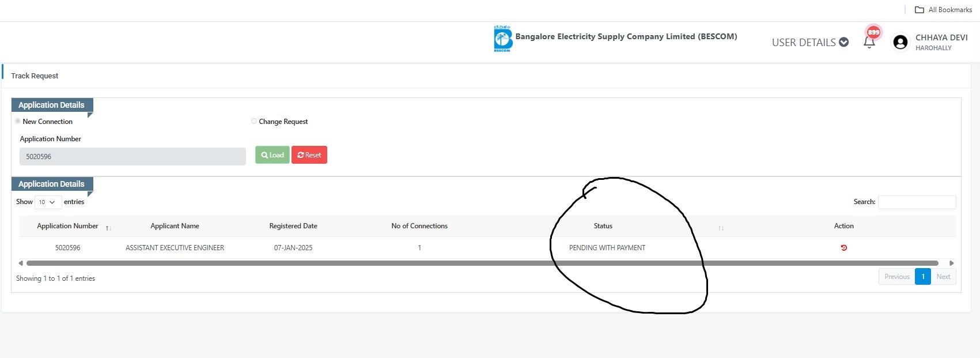The height and width of the screenshot is (358, 980).
Task: Click the Track Request page title
Action: (x=35, y=76)
